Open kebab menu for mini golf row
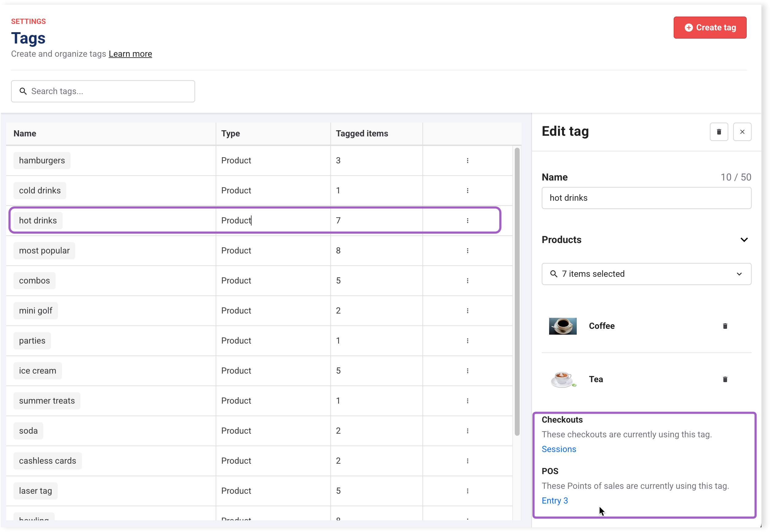This screenshot has width=770, height=532. tap(468, 311)
